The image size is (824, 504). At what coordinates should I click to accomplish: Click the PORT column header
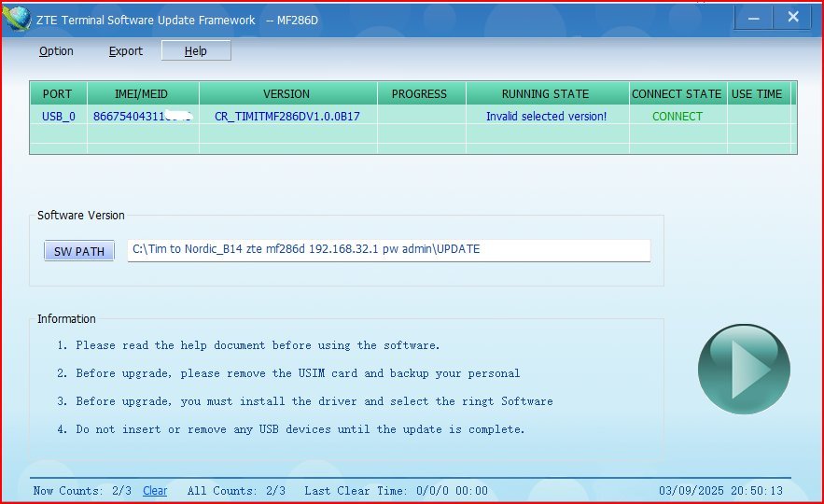(58, 94)
